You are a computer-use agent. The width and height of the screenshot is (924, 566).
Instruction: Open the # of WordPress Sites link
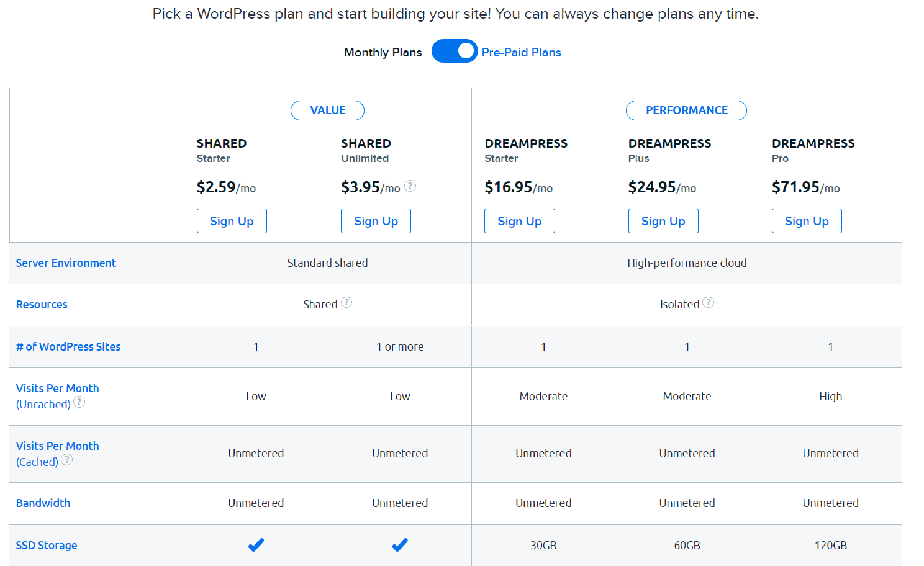(68, 347)
